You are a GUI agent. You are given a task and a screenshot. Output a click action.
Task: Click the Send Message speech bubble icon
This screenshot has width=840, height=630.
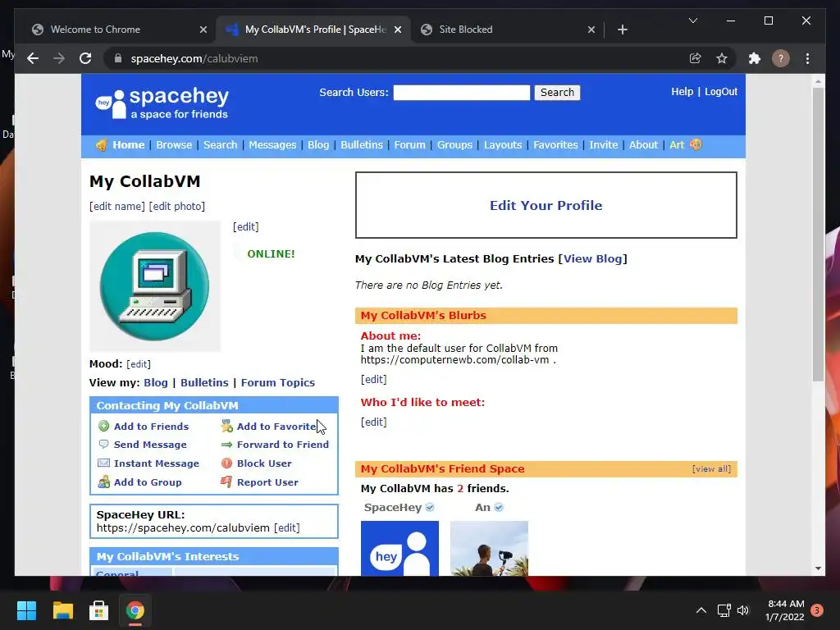point(104,445)
